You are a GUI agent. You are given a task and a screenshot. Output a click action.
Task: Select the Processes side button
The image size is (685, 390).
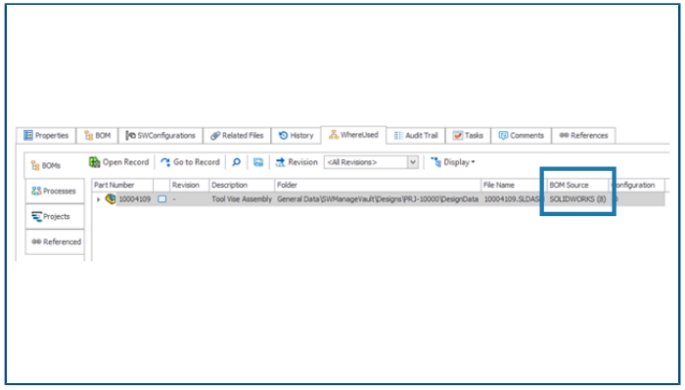(x=55, y=191)
